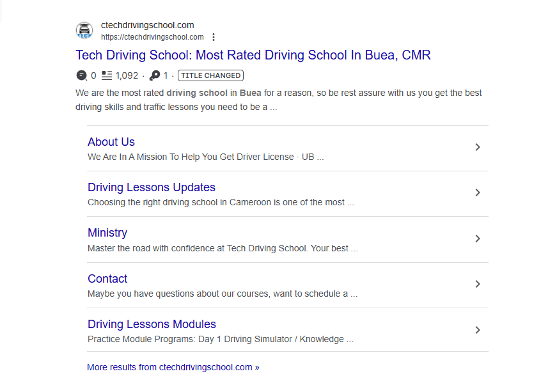Expand the Contact row chevron arrow
Viewport: 541px width, 392px height.
point(478,284)
